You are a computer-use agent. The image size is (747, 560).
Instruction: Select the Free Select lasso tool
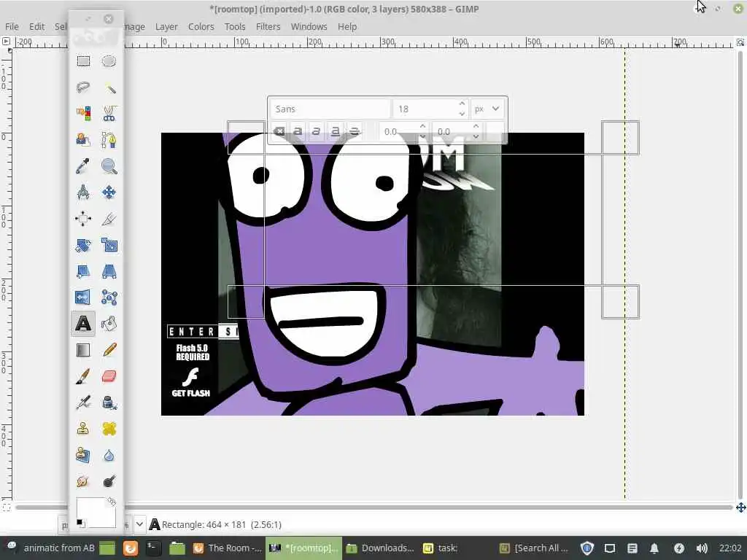coord(83,87)
